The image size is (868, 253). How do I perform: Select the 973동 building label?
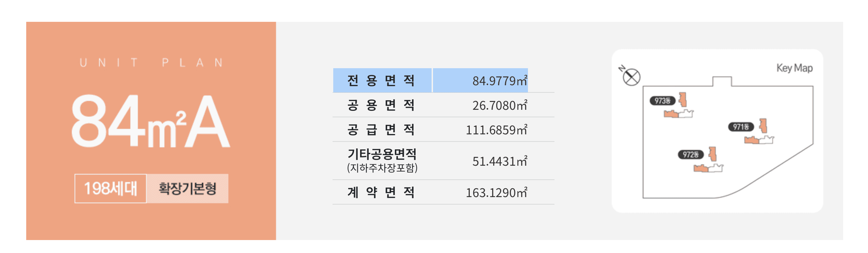click(662, 101)
